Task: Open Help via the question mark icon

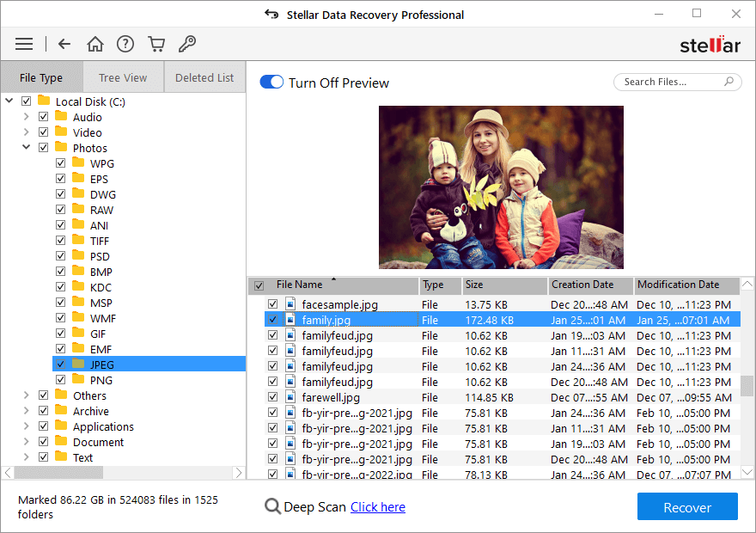Action: 125,43
